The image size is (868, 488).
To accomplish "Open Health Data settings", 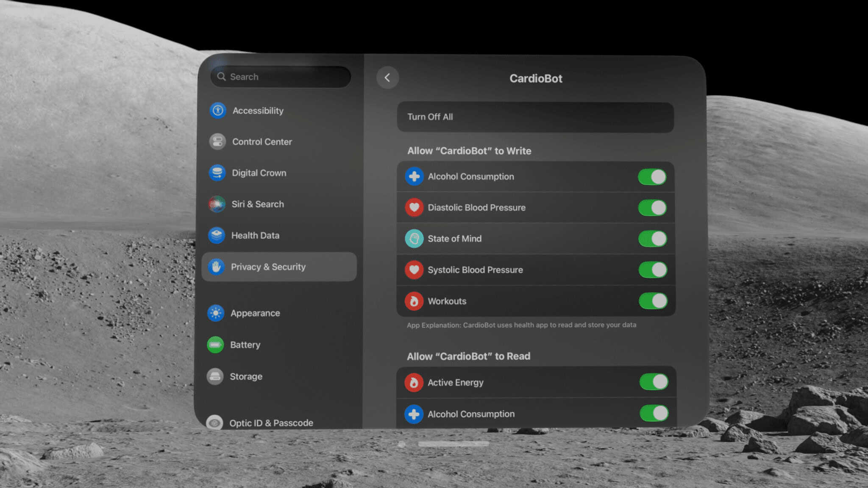I will (279, 235).
